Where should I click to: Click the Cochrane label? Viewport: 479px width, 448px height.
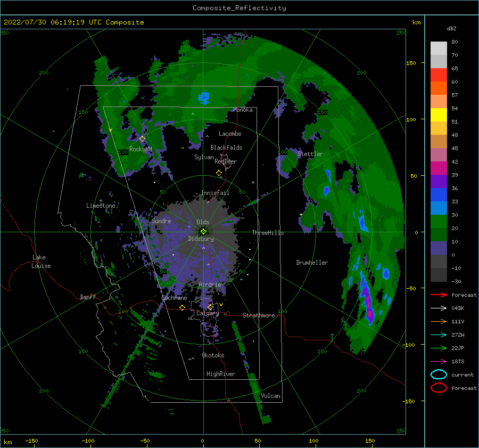[174, 298]
